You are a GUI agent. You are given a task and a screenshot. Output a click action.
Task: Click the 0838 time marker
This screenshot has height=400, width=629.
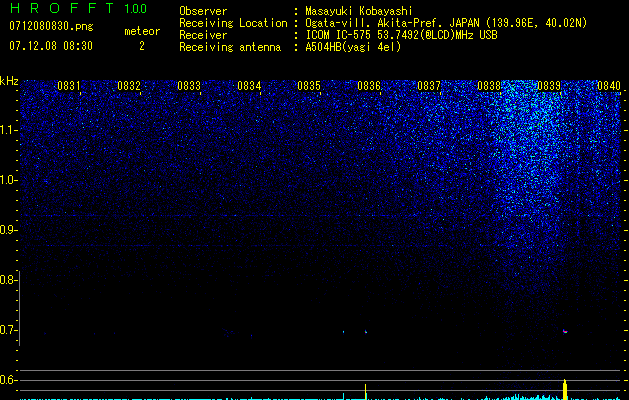coord(489,85)
